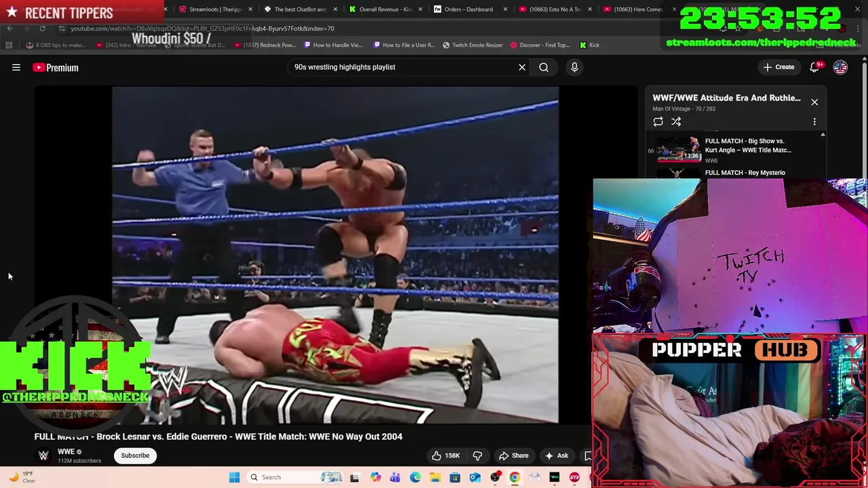Image resolution: width=868 pixels, height=488 pixels.
Task: Close the Streamloots tab
Action: click(x=251, y=9)
